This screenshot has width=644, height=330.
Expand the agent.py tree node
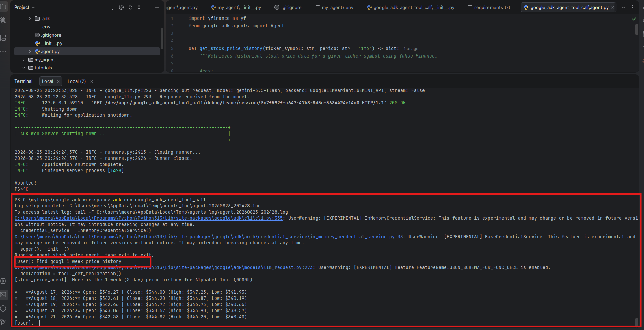pyautogui.click(x=30, y=51)
